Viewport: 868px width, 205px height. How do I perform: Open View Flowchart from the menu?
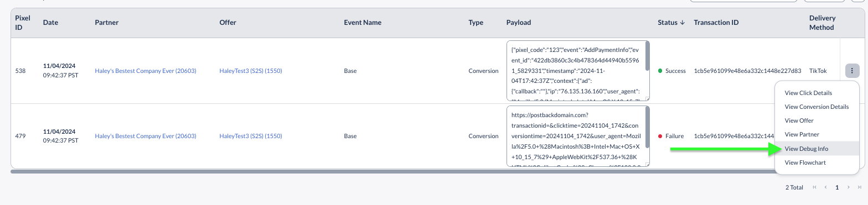coord(805,162)
